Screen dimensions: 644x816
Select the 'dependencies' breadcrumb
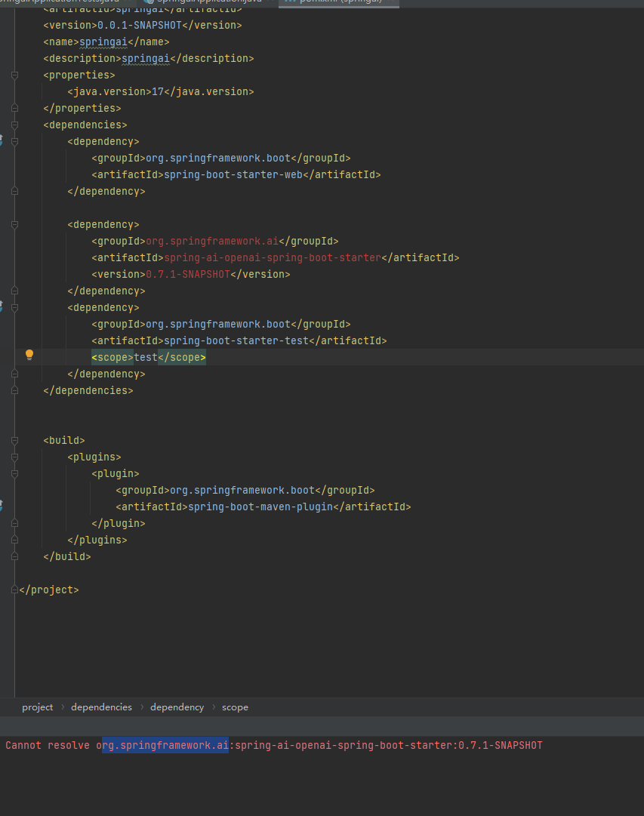[101, 707]
